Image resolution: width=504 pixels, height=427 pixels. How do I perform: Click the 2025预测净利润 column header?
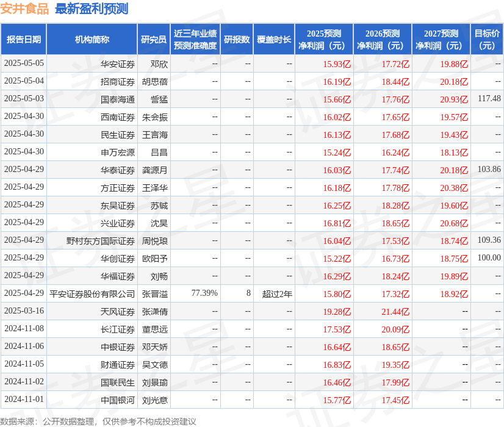point(324,40)
